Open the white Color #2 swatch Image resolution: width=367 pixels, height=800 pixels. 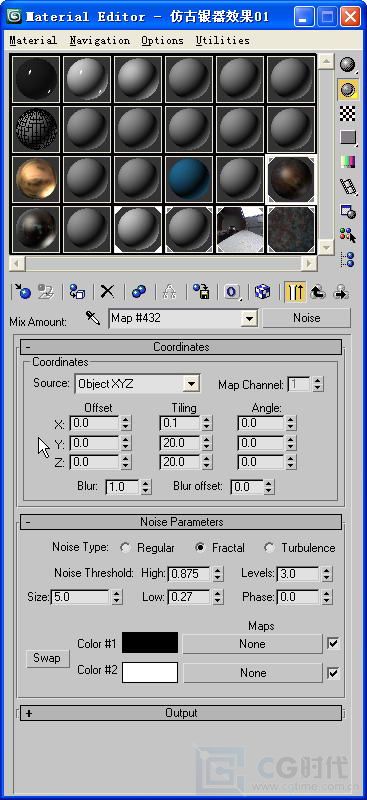pos(150,672)
